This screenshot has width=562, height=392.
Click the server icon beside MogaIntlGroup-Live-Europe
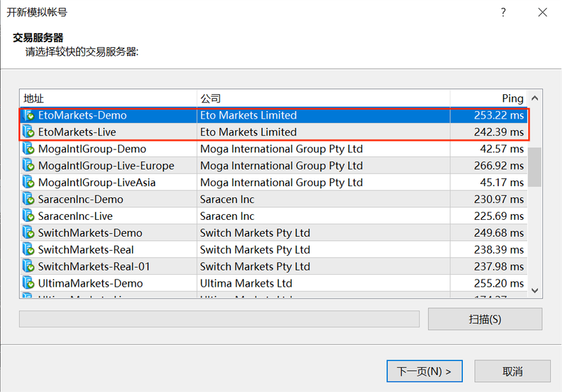[x=28, y=166]
